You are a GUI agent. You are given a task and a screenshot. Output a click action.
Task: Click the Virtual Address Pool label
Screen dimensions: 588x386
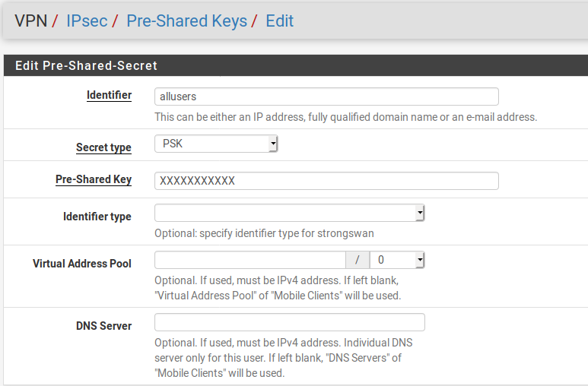(x=82, y=264)
